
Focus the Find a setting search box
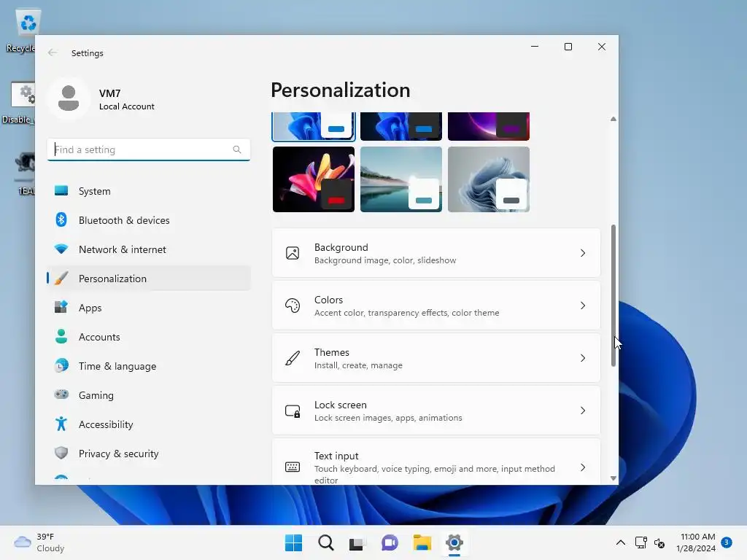coord(149,149)
